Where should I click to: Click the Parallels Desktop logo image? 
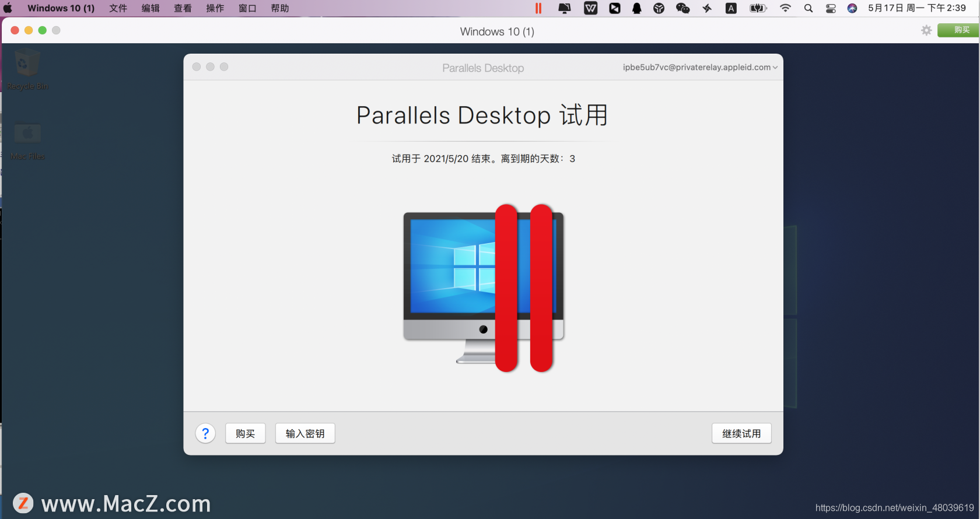484,288
